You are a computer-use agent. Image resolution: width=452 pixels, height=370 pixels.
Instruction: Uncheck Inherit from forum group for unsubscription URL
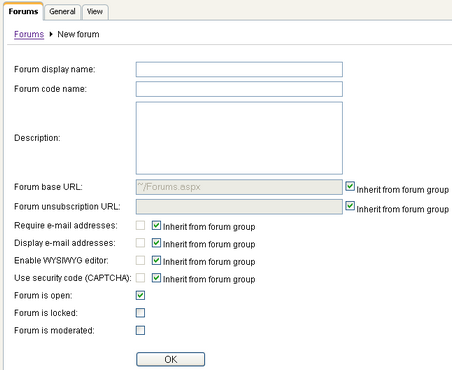[x=350, y=206]
